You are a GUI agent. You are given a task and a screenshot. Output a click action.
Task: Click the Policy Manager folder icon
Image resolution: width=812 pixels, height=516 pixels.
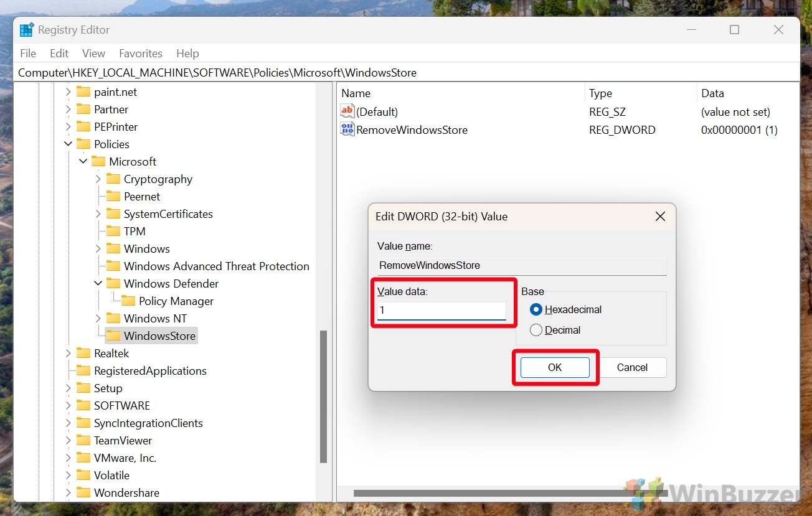coord(128,301)
